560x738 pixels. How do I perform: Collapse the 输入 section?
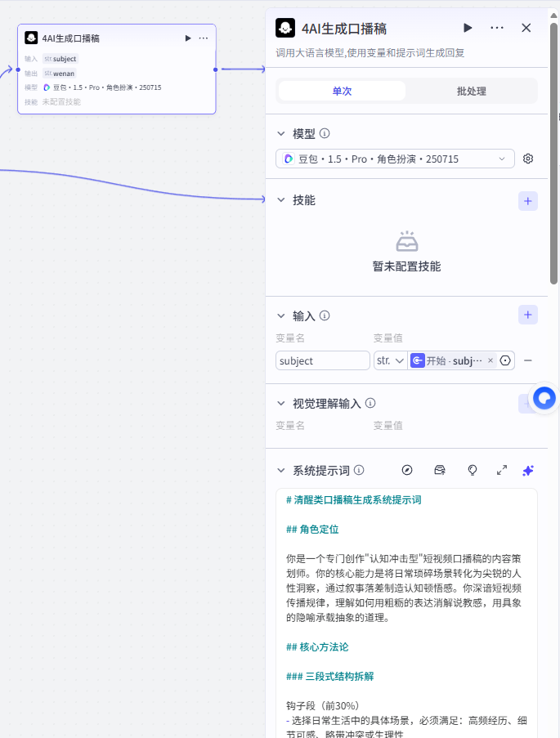[x=281, y=315]
